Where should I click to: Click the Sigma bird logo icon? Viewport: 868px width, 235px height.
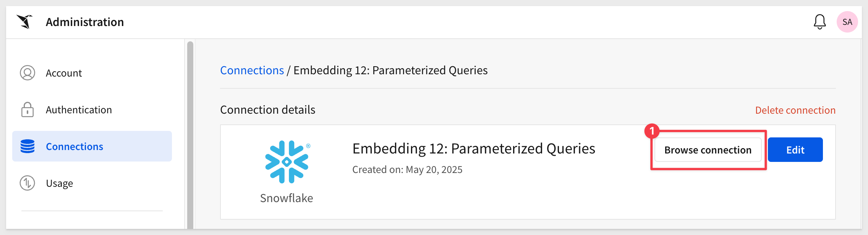coord(24,22)
